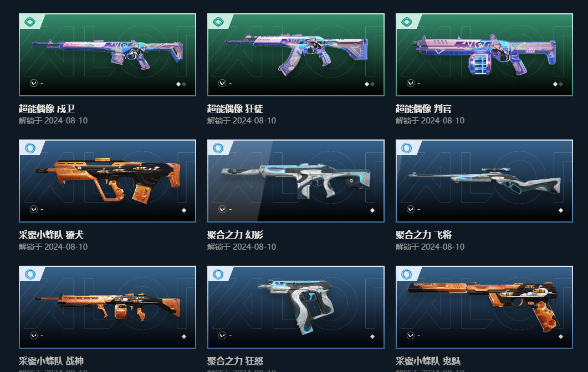
Task: Click the VP currency icon on 超能偶像 判官 card
Action: point(410,83)
